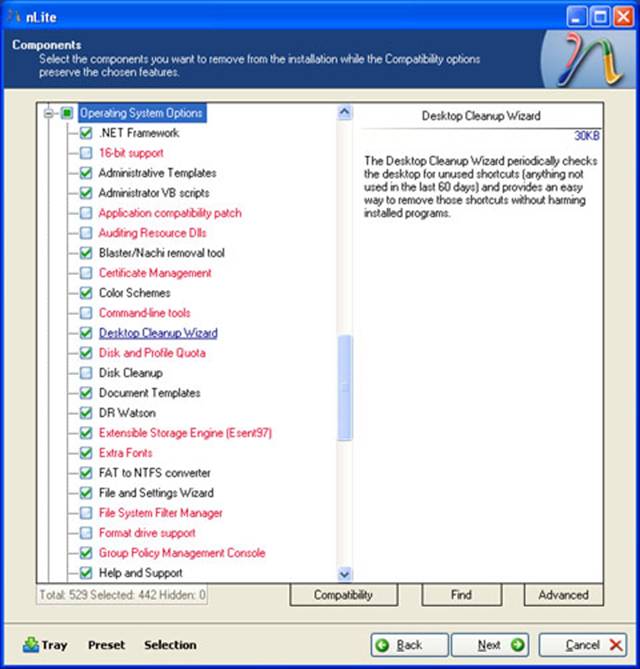Select the Desktop Cleanup Wizard item
Screen dimensions: 640x669
click(x=158, y=333)
